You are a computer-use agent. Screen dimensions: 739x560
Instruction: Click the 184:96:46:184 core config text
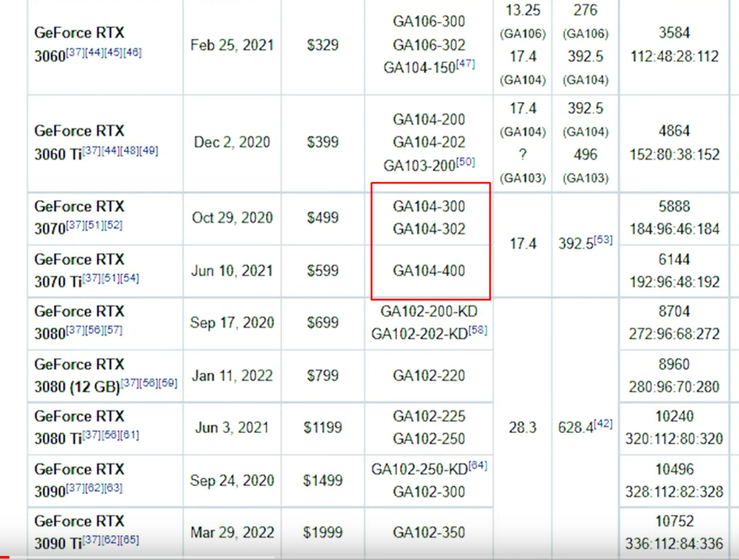click(x=675, y=230)
